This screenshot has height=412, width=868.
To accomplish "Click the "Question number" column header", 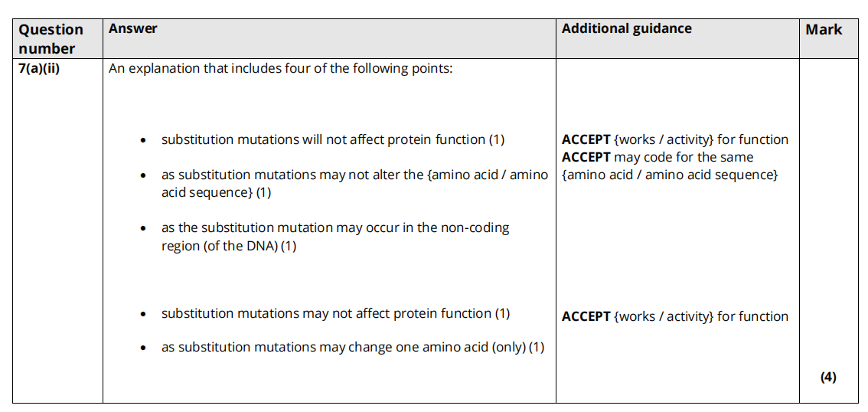I will point(51,38).
